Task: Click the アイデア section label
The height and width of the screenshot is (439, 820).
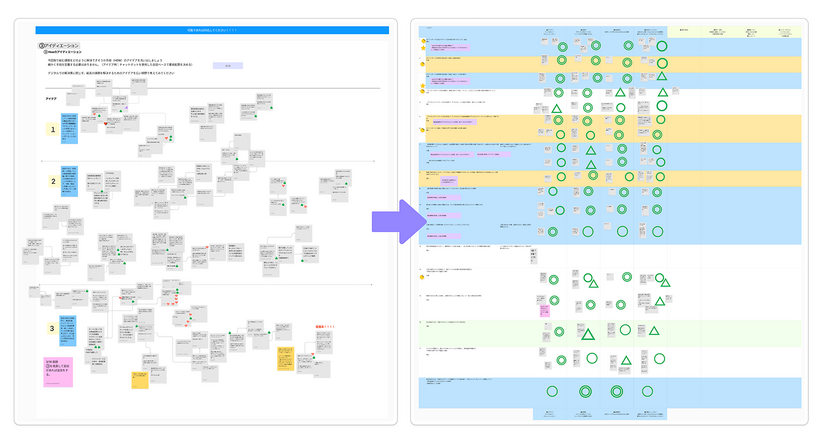Action: tap(52, 98)
